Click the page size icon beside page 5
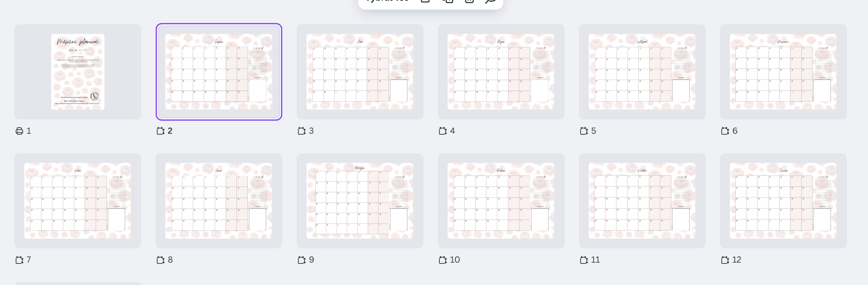868x285 pixels. tap(584, 131)
